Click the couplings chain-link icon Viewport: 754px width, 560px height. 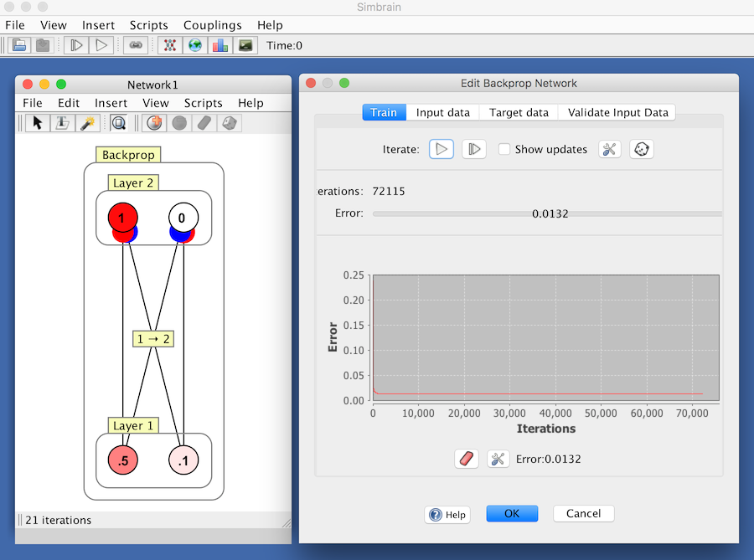pyautogui.click(x=136, y=45)
